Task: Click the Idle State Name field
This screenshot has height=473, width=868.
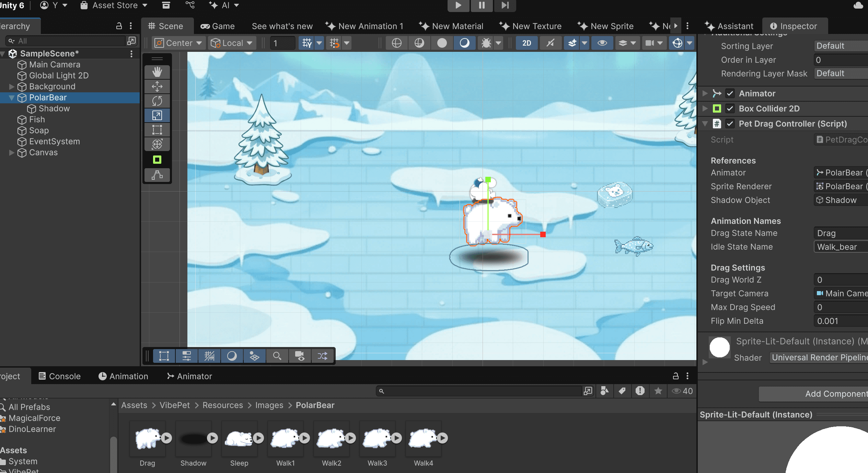Action: coord(841,247)
